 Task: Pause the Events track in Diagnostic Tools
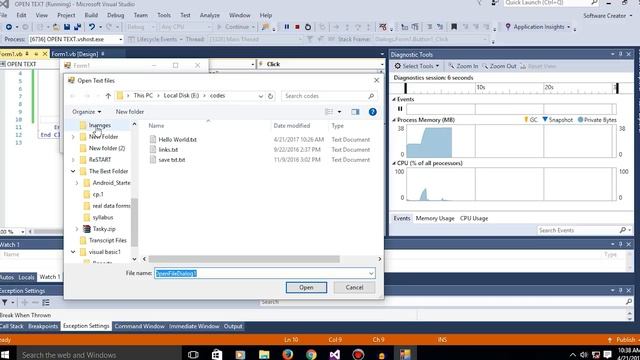coord(400,109)
